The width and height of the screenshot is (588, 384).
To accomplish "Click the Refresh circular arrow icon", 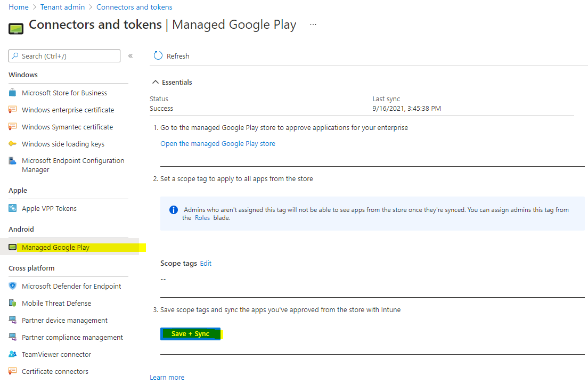I will click(158, 55).
